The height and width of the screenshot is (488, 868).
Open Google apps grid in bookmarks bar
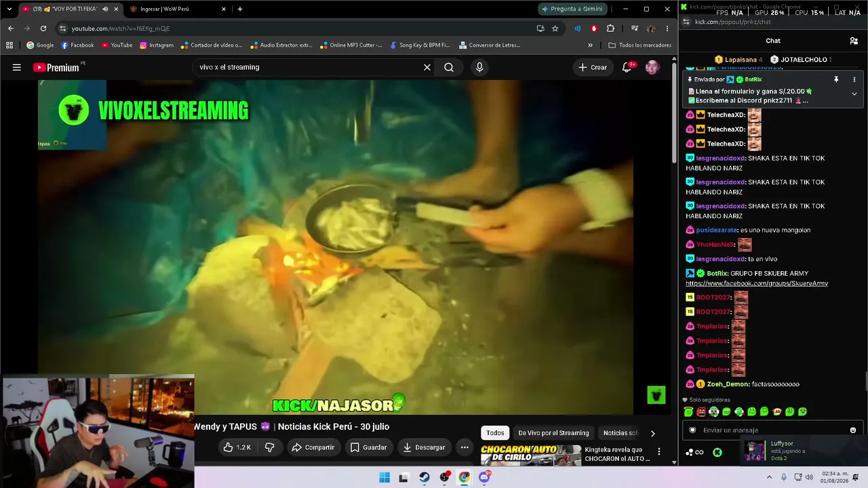(x=9, y=45)
